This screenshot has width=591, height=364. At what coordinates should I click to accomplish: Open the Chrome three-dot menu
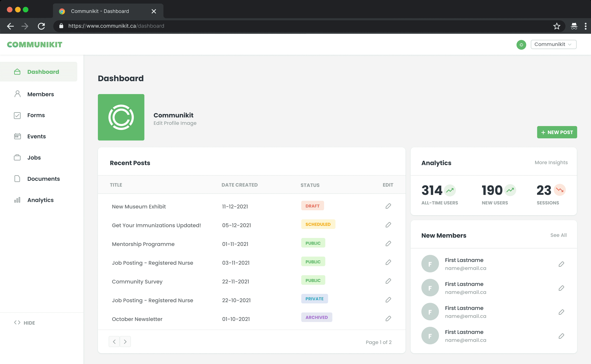(585, 26)
